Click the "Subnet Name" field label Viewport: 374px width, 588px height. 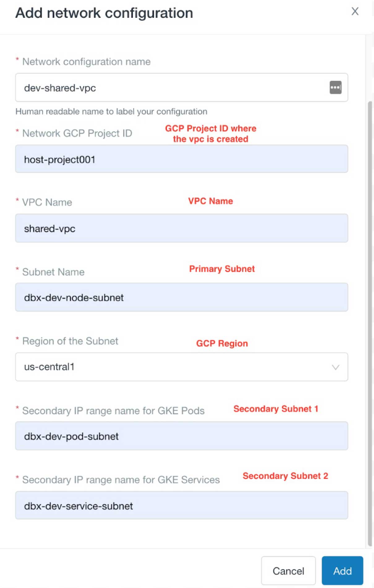pyautogui.click(x=53, y=272)
